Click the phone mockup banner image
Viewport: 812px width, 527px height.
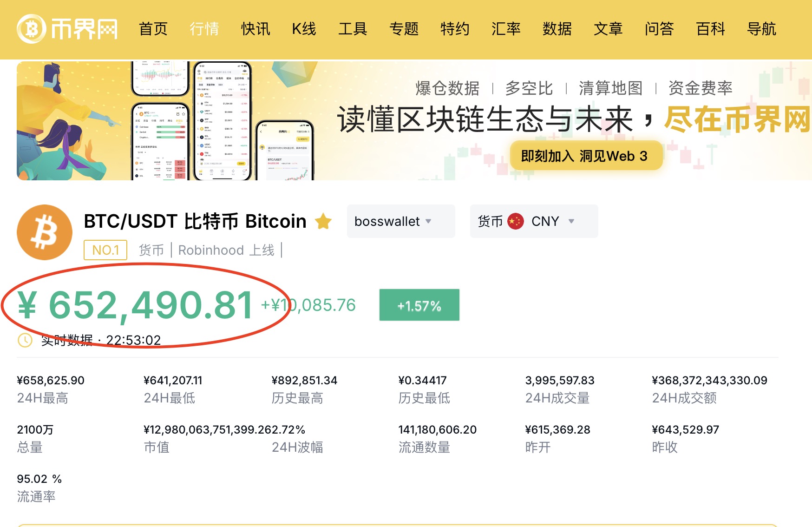222,121
